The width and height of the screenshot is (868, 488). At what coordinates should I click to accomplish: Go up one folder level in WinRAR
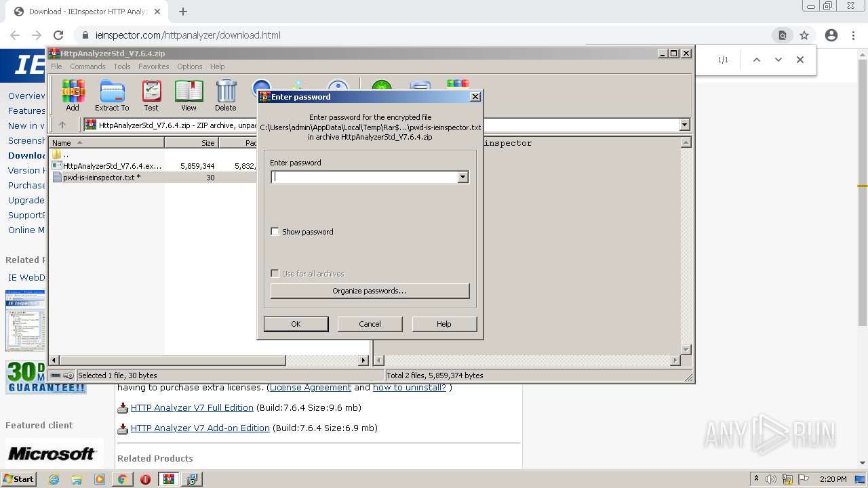[62, 125]
